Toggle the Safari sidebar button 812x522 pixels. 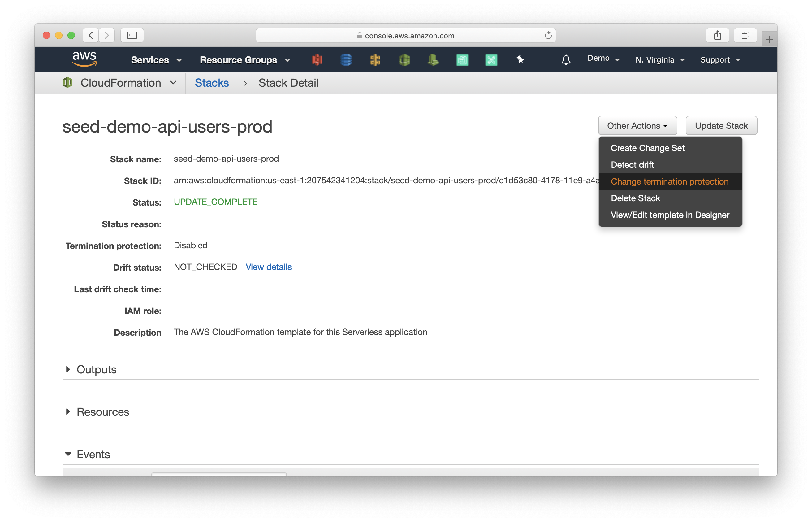pyautogui.click(x=132, y=35)
